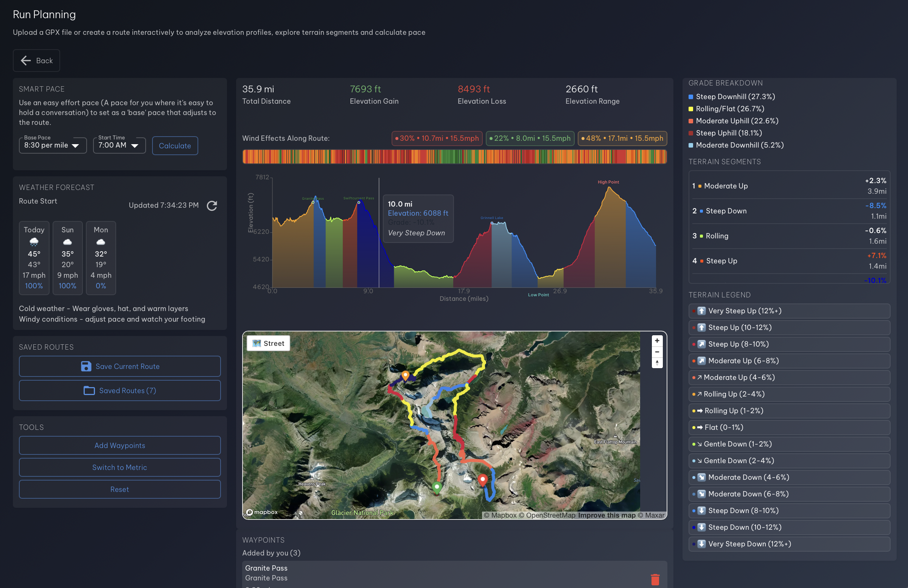Select terrain segment 2 Steep Down
The width and height of the screenshot is (908, 588).
(x=788, y=211)
